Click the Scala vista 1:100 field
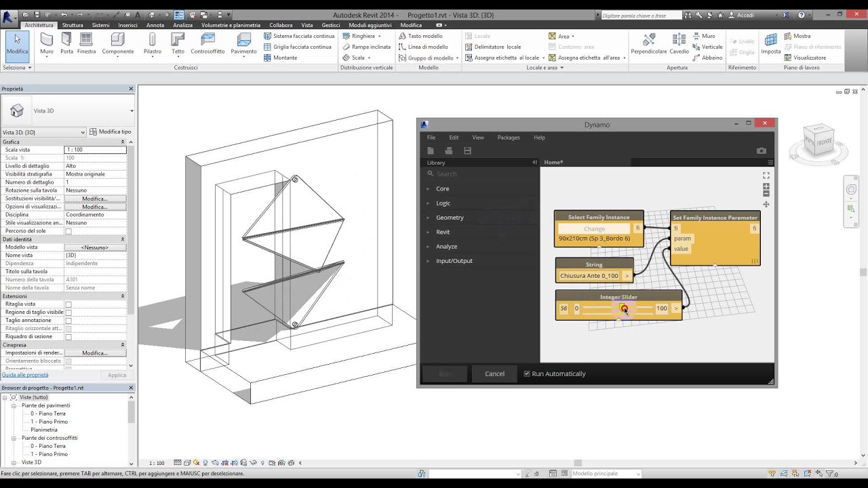 click(x=95, y=150)
